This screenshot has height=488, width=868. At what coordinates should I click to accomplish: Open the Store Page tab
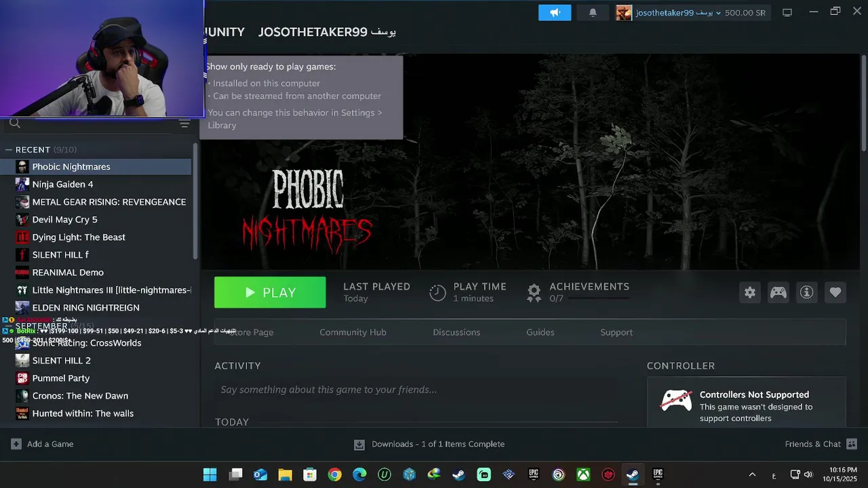coord(250,332)
